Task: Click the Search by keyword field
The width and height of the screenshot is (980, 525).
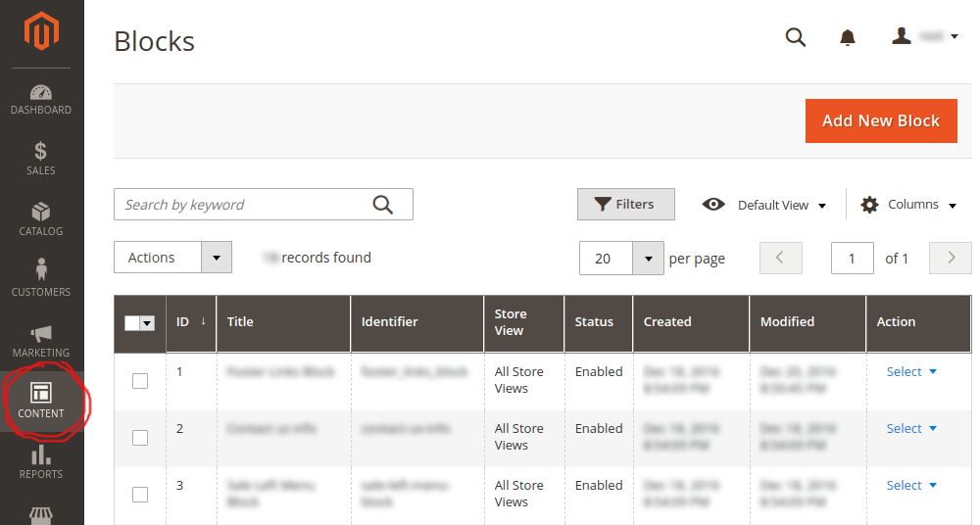Action: (x=263, y=205)
